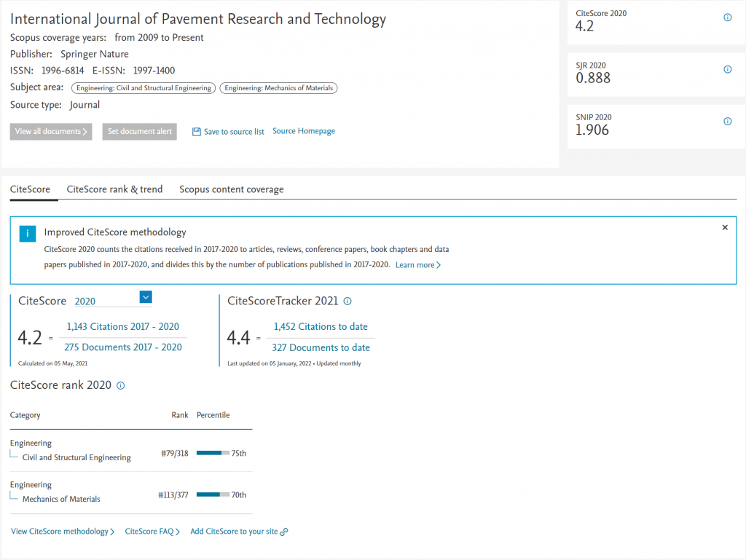Click the SNIP 2020 info icon
Screen dimensions: 746x560
click(727, 122)
